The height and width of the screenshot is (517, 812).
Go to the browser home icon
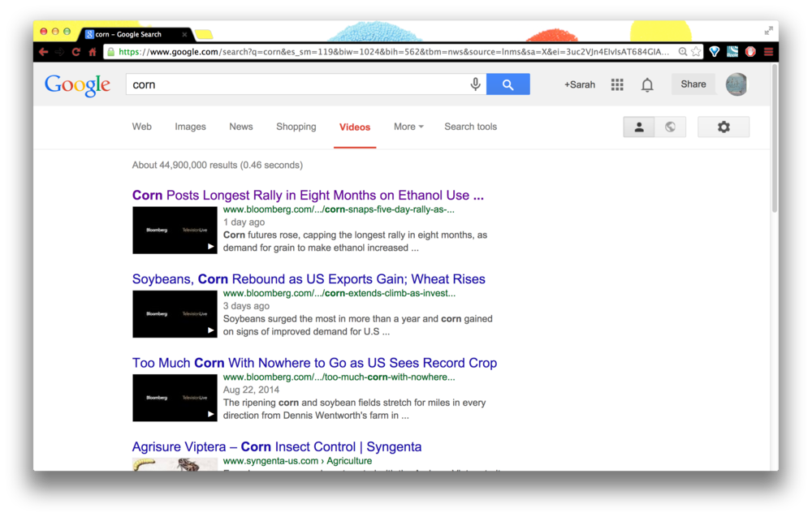93,52
